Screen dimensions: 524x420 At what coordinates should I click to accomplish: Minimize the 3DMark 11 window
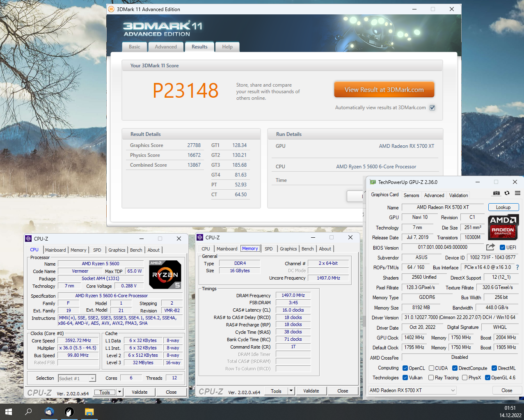[414, 9]
